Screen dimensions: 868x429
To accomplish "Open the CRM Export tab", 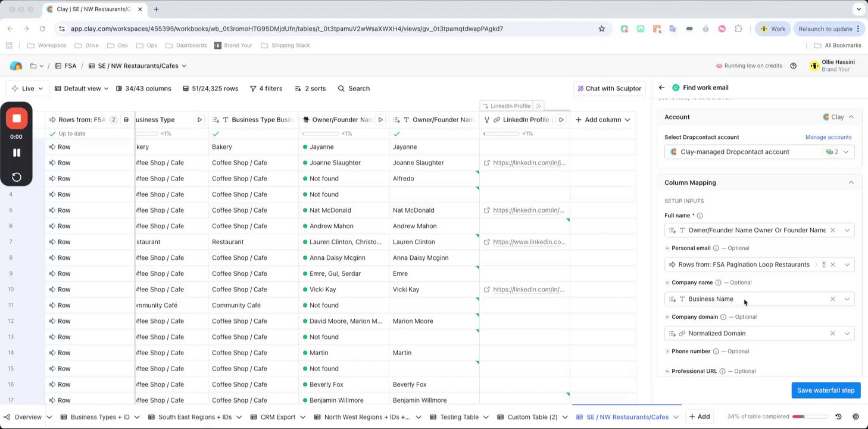I will (277, 417).
